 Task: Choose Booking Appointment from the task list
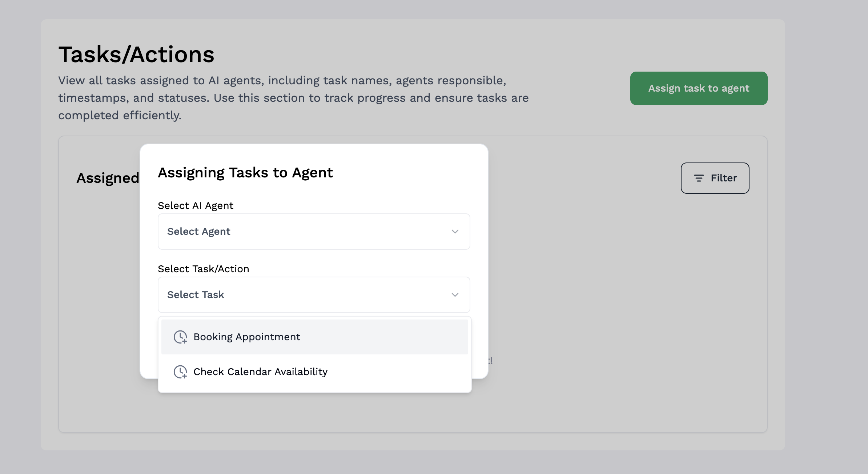[247, 337]
